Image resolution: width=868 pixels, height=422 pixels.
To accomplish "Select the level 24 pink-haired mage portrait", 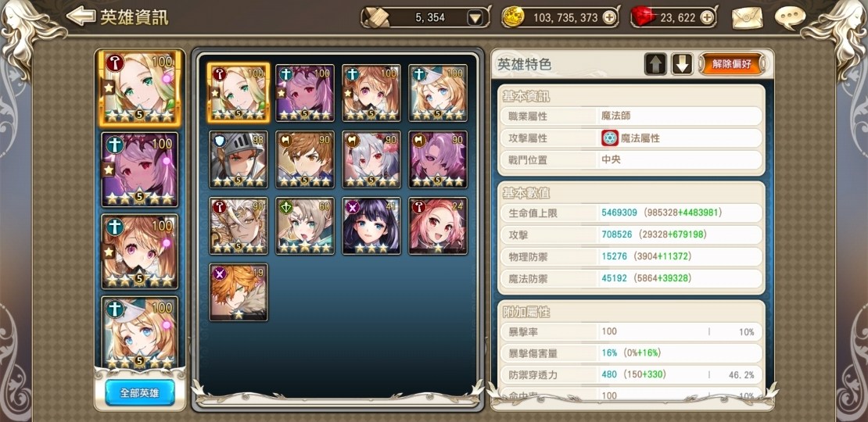I will click(x=438, y=226).
